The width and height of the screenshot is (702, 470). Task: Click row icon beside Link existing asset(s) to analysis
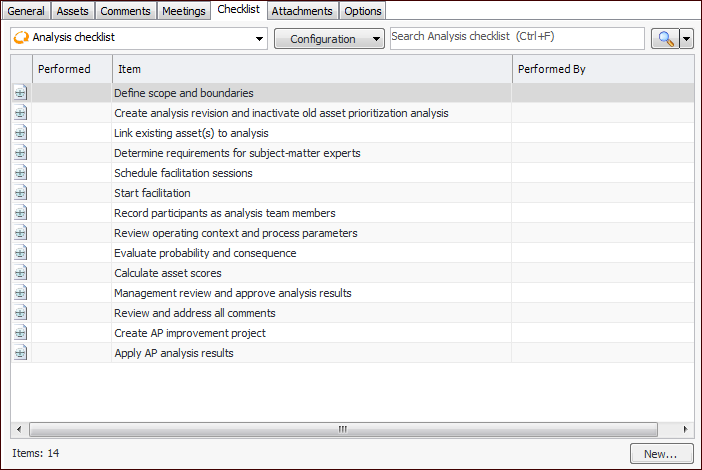[21, 133]
